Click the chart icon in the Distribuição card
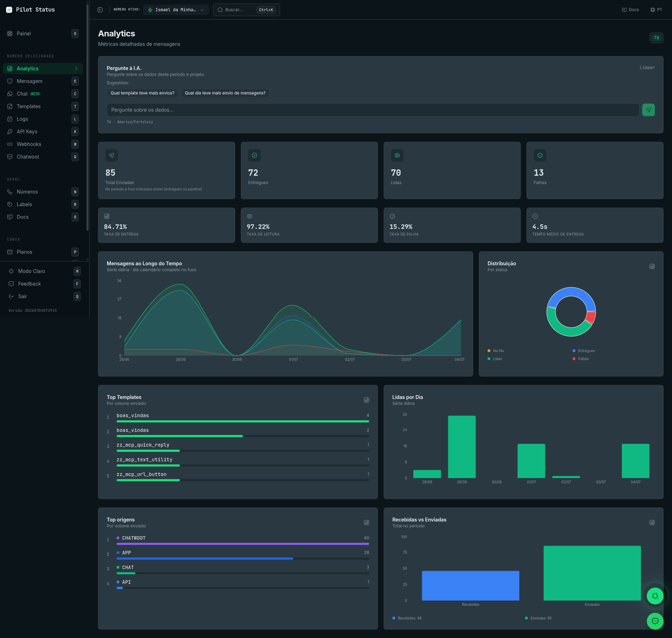The height and width of the screenshot is (638, 672). (652, 266)
